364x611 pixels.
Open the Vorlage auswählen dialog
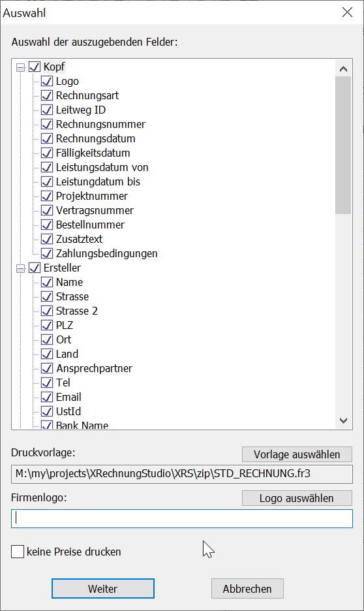pyautogui.click(x=297, y=454)
